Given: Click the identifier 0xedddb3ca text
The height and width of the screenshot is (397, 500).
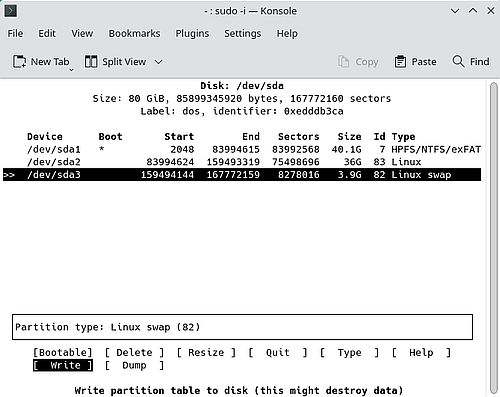Looking at the screenshot, I should [313, 111].
